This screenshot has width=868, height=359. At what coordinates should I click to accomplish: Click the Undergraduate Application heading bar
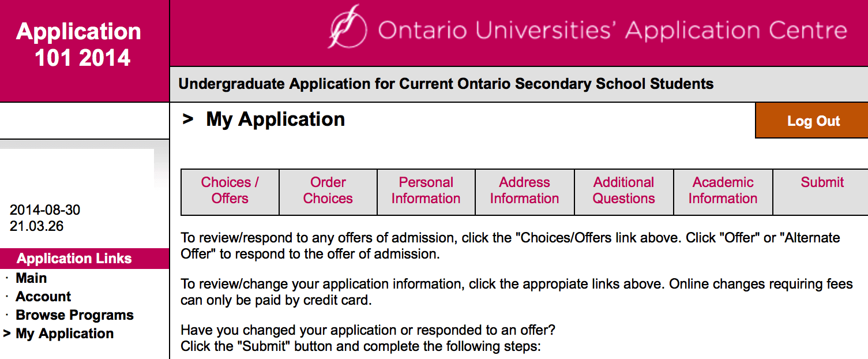446,84
